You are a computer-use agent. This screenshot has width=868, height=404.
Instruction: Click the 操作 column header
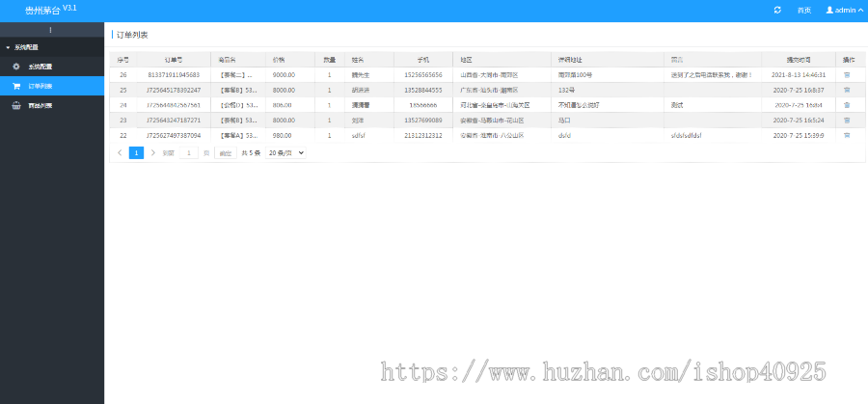(849, 59)
